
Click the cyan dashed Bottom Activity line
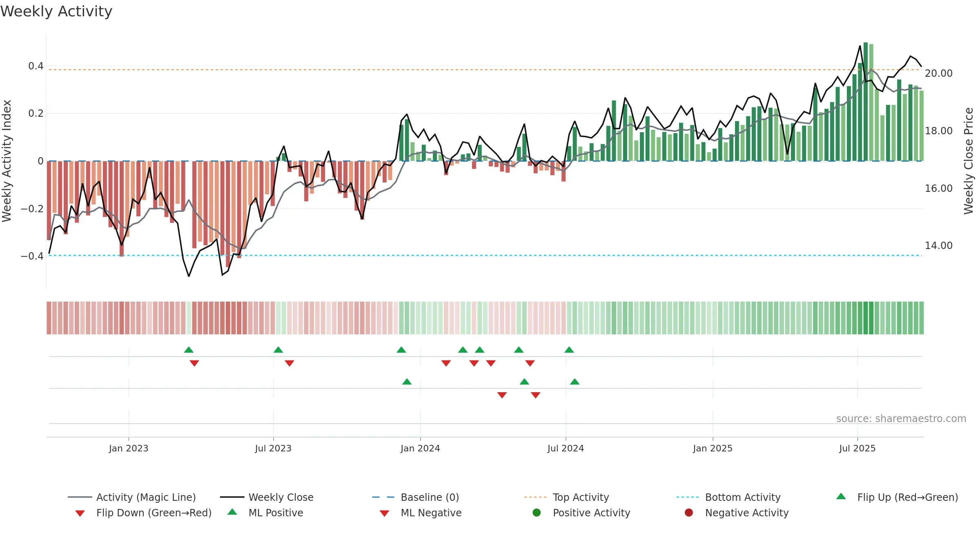(x=485, y=256)
